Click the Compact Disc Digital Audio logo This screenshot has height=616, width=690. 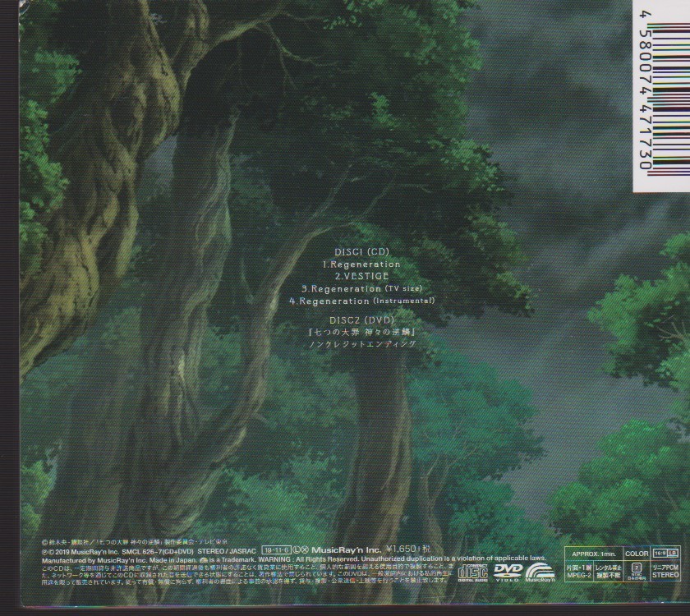coord(473,572)
